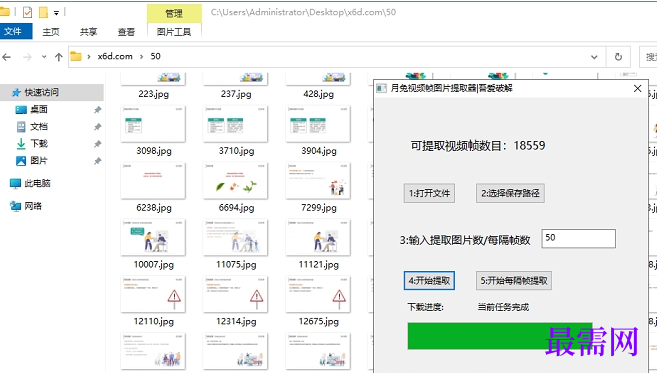Select the 6694.jpg thumbnail
This screenshot has height=373, width=657.
click(x=235, y=181)
